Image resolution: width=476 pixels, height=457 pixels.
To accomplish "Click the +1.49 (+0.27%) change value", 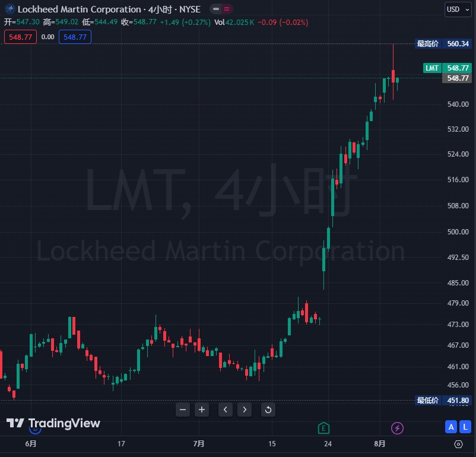I will tap(185, 22).
